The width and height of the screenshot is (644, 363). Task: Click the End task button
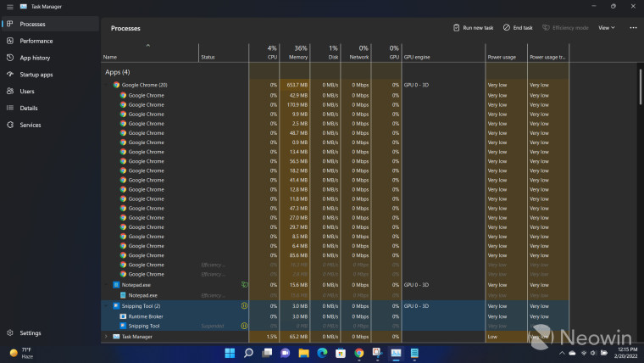tap(518, 27)
